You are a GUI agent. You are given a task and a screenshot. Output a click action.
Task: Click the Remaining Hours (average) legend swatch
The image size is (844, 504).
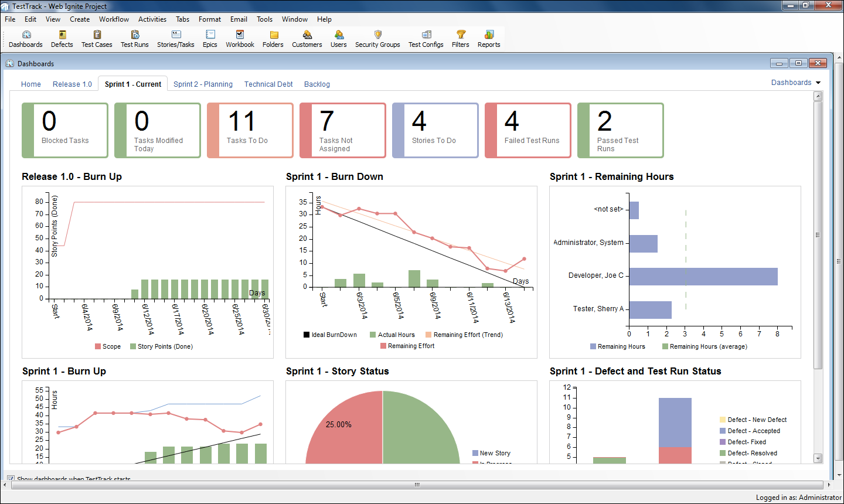665,346
